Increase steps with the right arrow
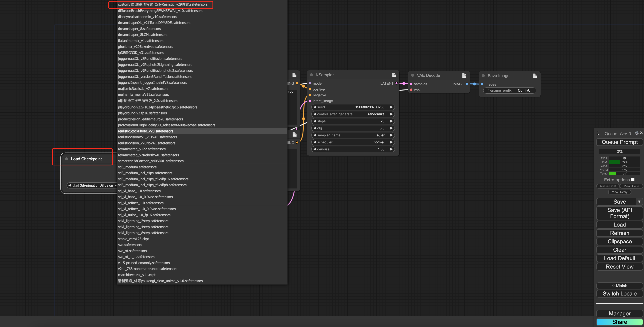Screen dimensions: 644x327 coord(391,121)
